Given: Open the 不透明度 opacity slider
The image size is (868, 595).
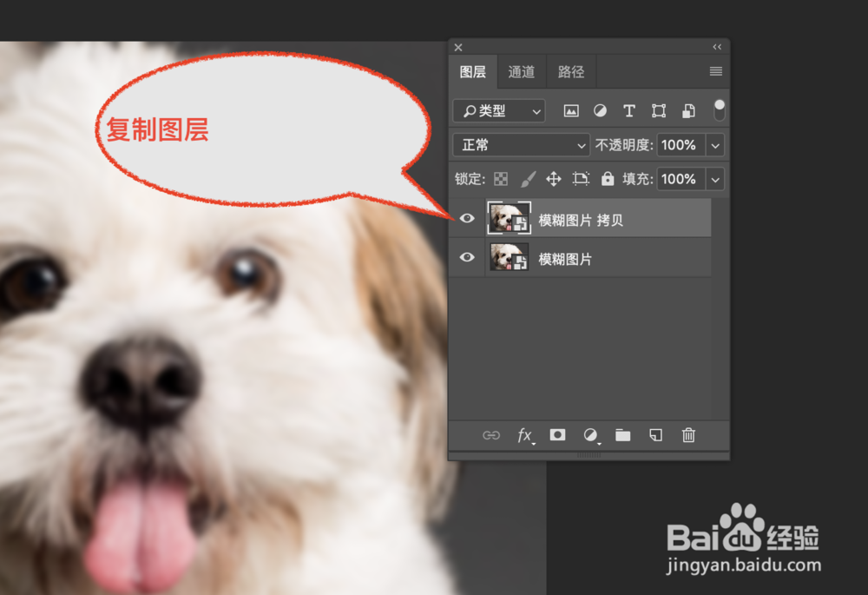Looking at the screenshot, I should pyautogui.click(x=714, y=145).
